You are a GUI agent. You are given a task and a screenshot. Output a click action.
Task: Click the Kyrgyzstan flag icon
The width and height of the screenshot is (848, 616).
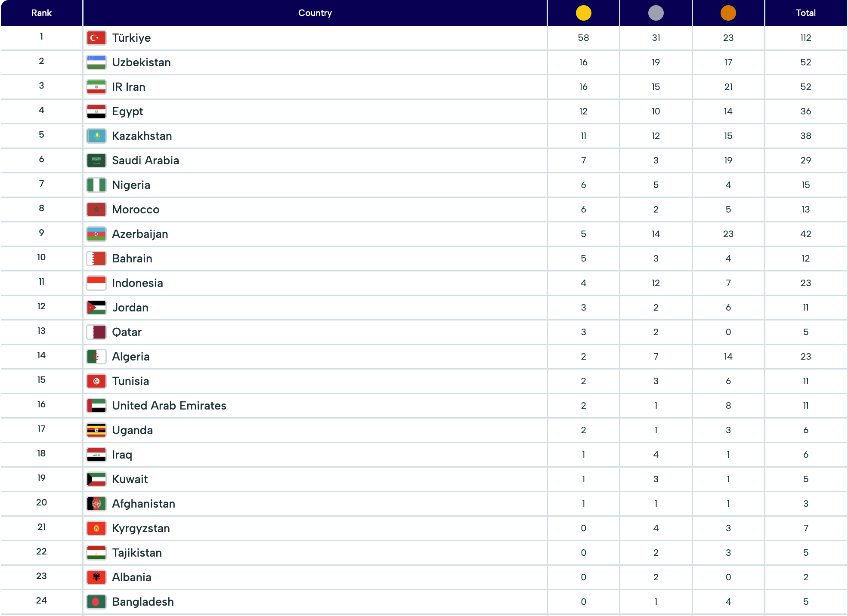point(96,528)
